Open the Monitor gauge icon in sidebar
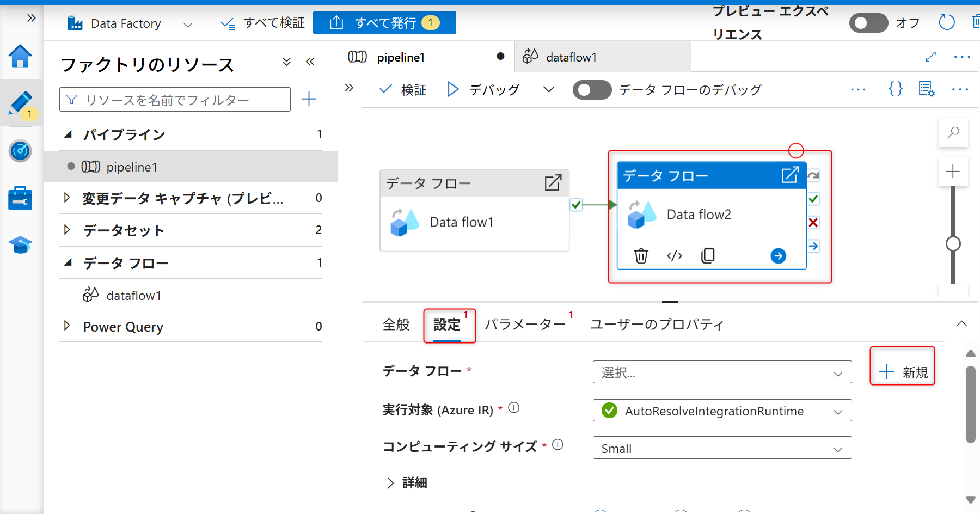The height and width of the screenshot is (514, 980). tap(20, 151)
